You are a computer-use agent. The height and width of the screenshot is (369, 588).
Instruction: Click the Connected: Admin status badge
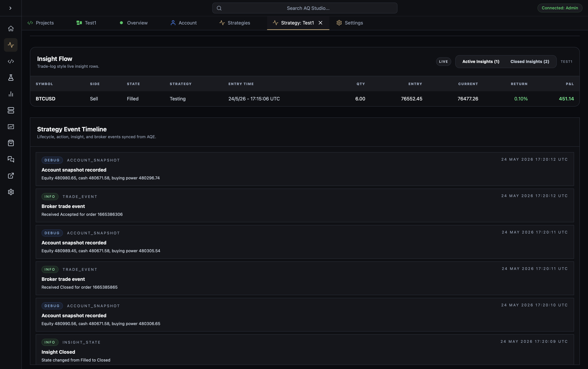pyautogui.click(x=559, y=8)
